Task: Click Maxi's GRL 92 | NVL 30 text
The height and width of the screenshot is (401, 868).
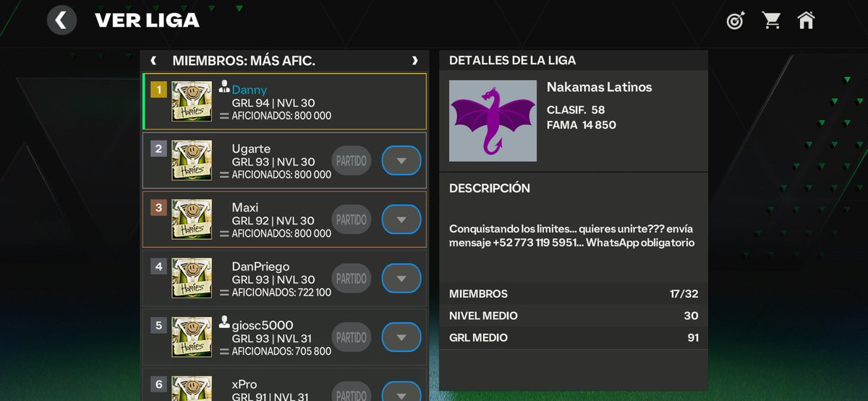Action: coord(273,221)
